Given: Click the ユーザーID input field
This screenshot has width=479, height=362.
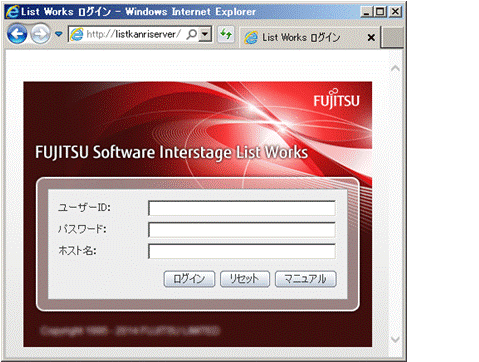Looking at the screenshot, I should coord(242,208).
